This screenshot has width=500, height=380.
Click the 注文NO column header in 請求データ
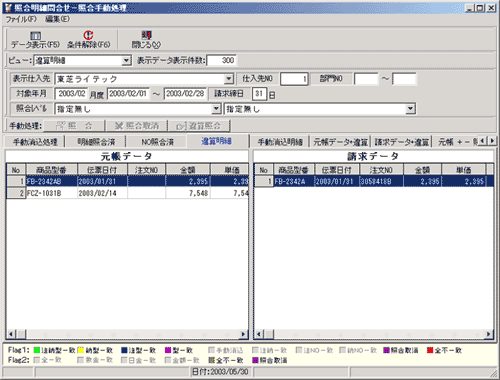[381, 170]
